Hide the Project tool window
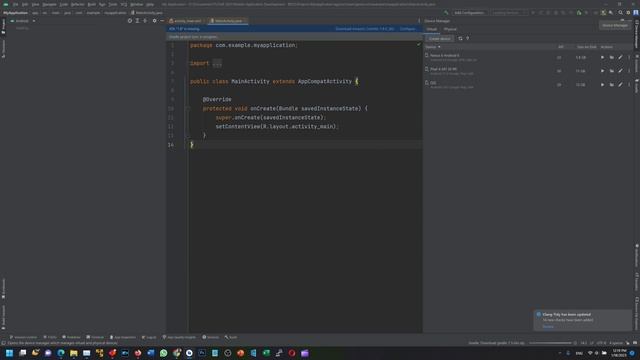The width and height of the screenshot is (640, 360). [x=162, y=21]
